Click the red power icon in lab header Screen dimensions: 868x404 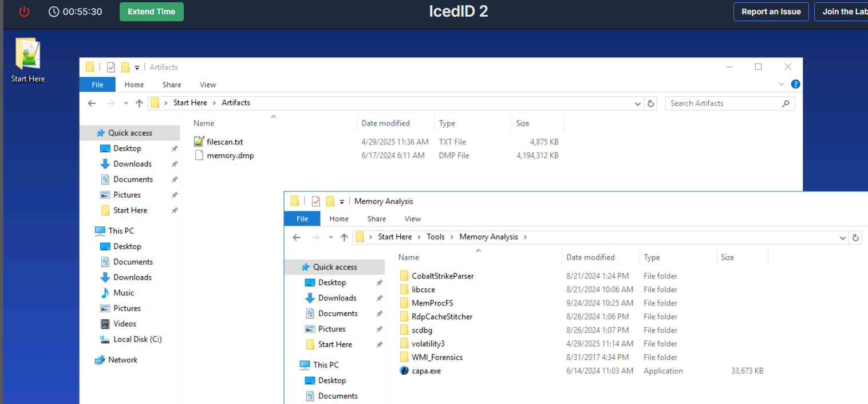point(24,11)
